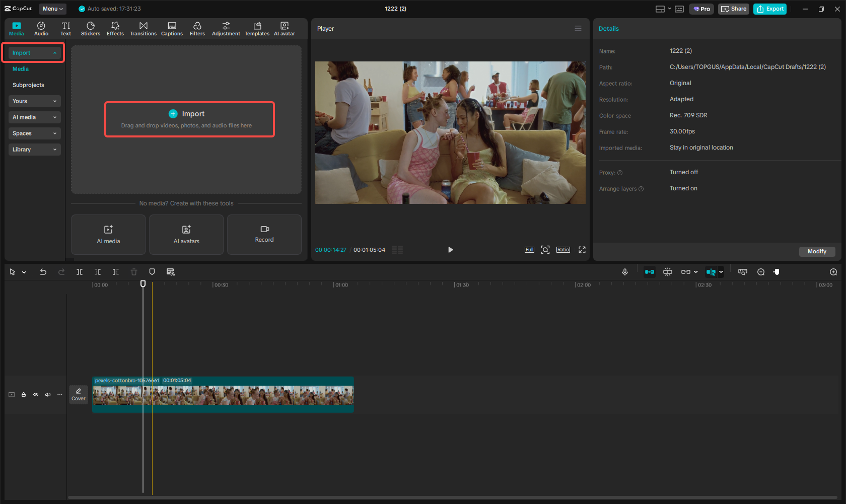Click the Export button
This screenshot has height=504, width=846.
pos(769,9)
